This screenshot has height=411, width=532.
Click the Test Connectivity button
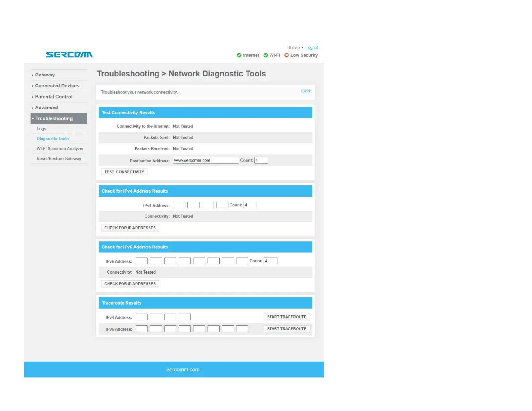point(124,172)
